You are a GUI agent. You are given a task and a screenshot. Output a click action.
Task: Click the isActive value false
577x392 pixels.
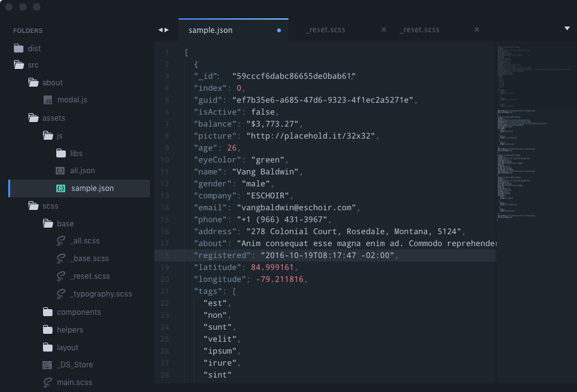pyautogui.click(x=263, y=112)
